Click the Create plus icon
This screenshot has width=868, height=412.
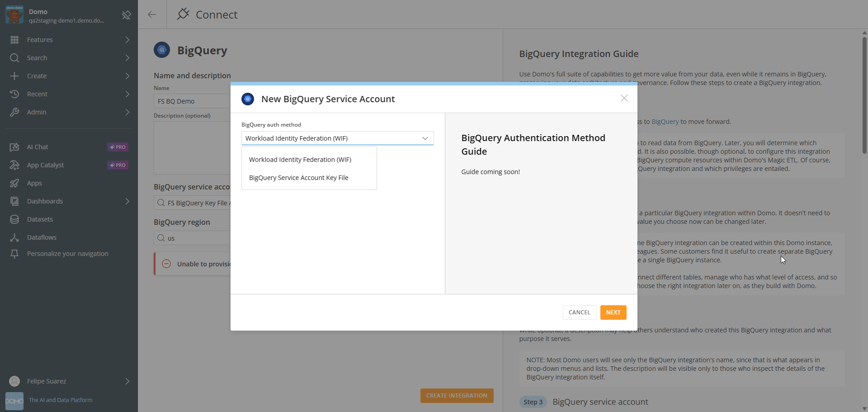click(14, 76)
